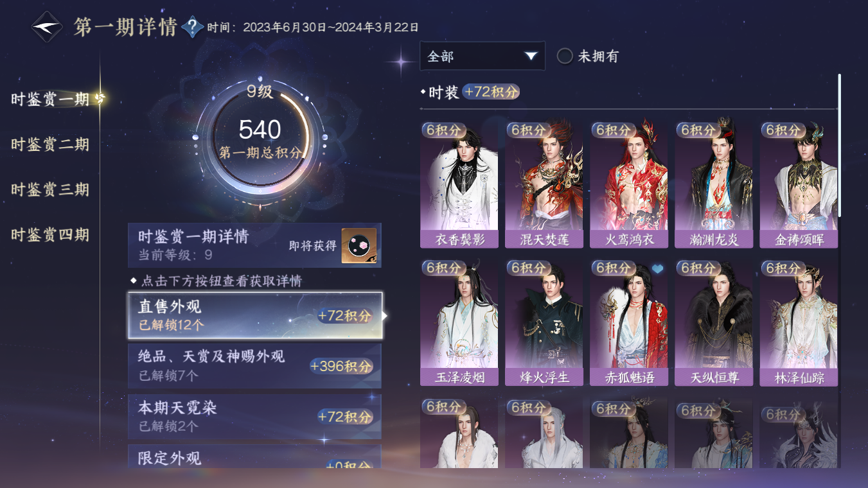868x488 pixels.
Task: Open the 时鉴赏四期 tab
Action: [50, 234]
